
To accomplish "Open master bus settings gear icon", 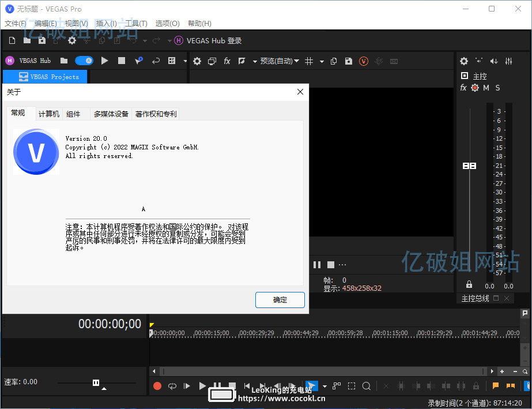I will tap(464, 61).
